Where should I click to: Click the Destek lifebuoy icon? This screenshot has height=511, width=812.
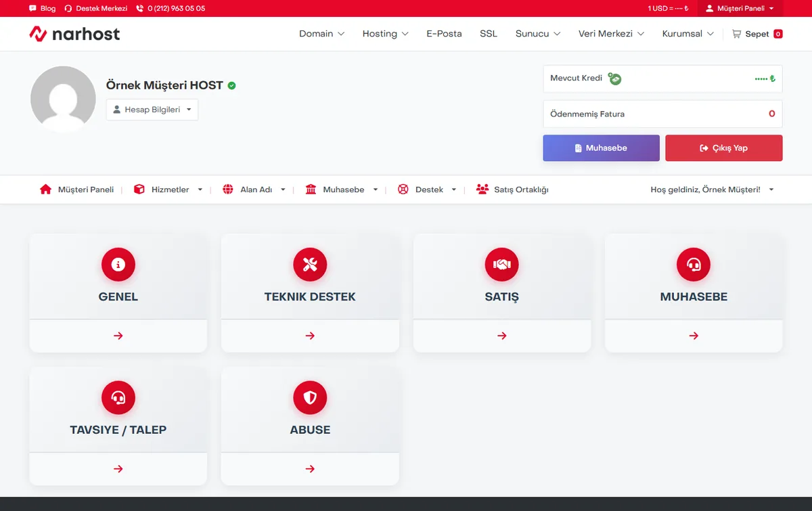tap(403, 190)
